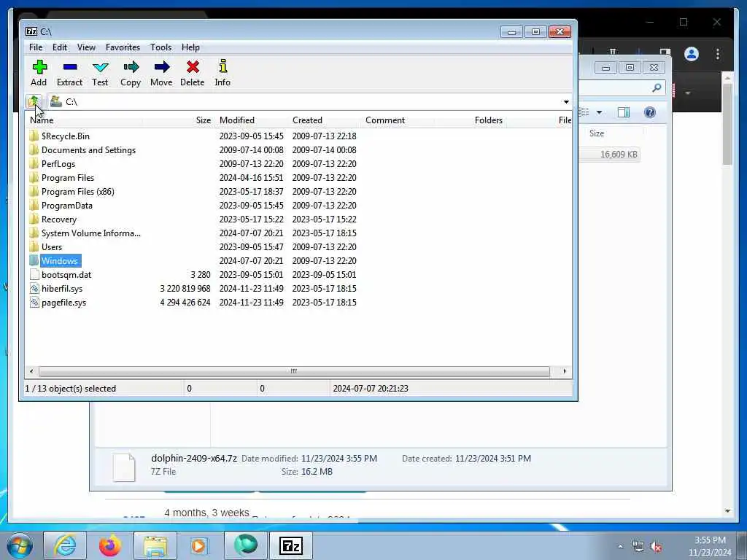Open the View menu
This screenshot has height=560, width=747.
[86, 47]
